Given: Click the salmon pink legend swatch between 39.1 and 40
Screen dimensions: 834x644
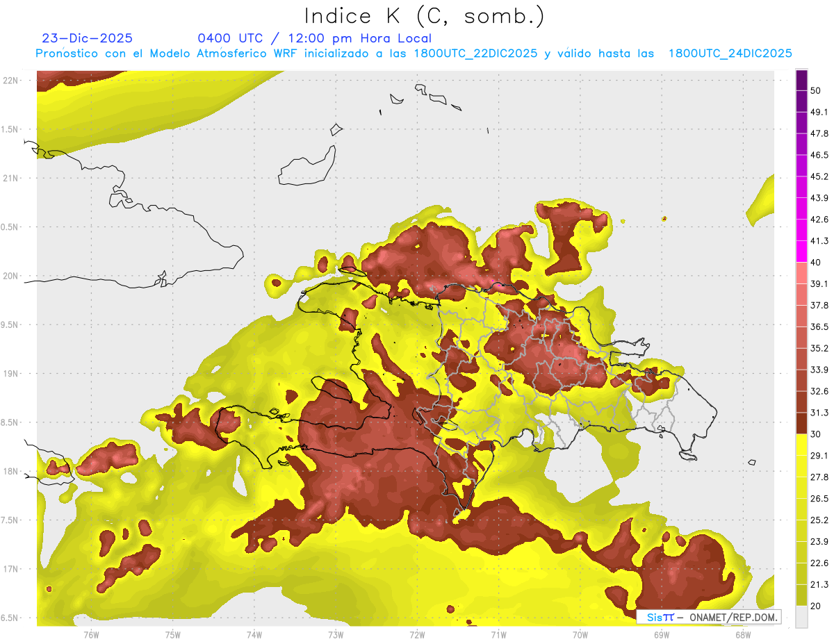Looking at the screenshot, I should (x=802, y=273).
